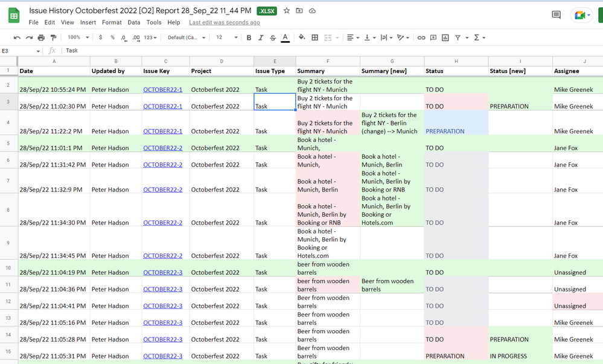Open the borders menu

314,37
